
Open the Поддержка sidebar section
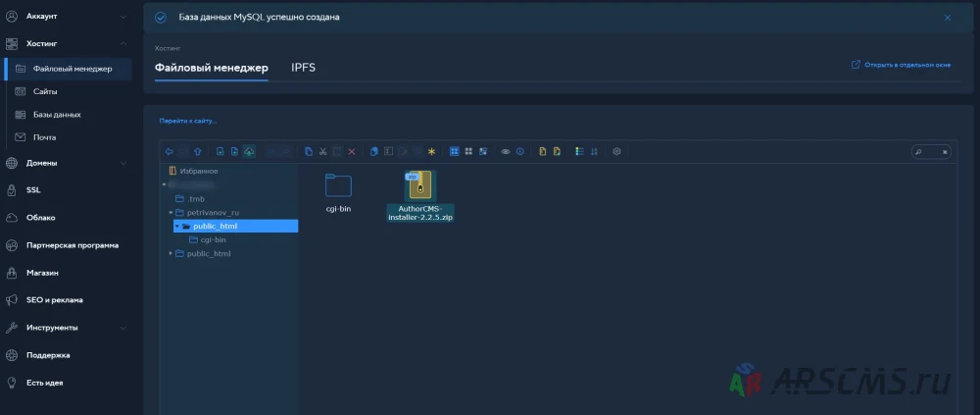48,355
